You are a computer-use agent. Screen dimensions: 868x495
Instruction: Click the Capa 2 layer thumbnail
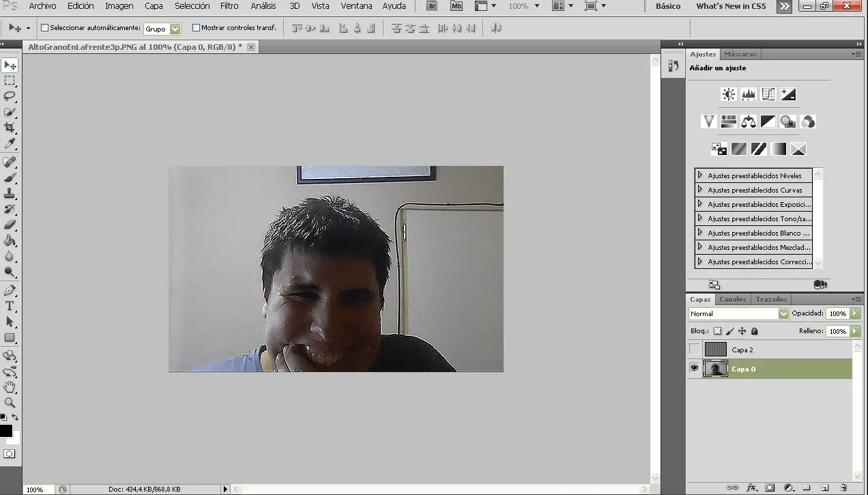tap(716, 350)
